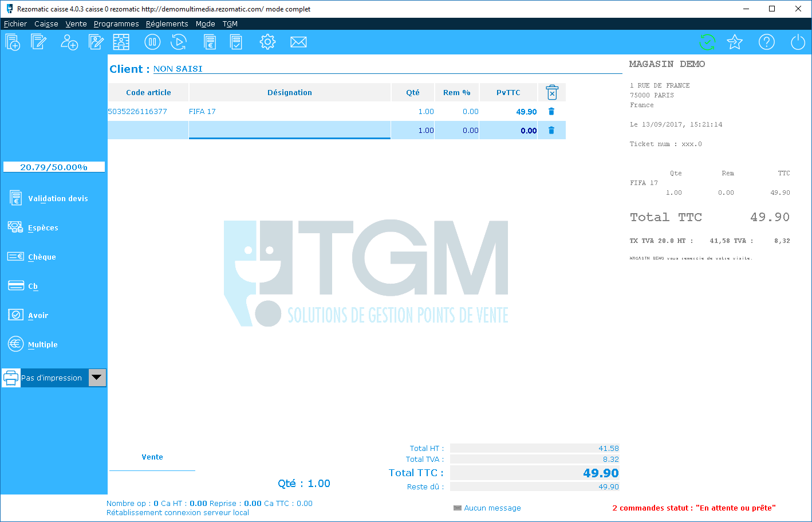
Task: Click the power quit icon
Action: coord(798,42)
